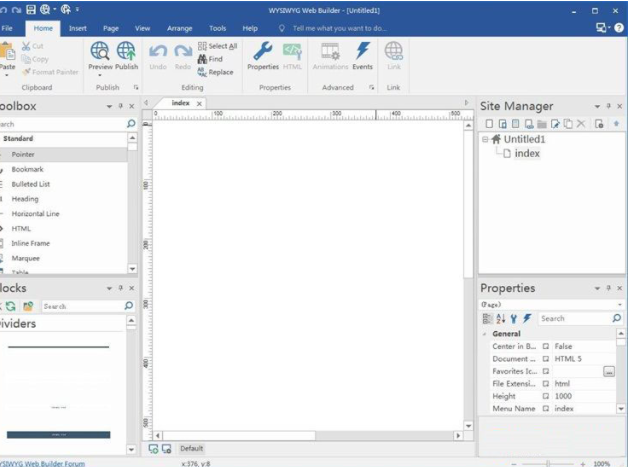This screenshot has height=467, width=632.
Task: Toggle marker beside Height property
Action: [x=546, y=396]
